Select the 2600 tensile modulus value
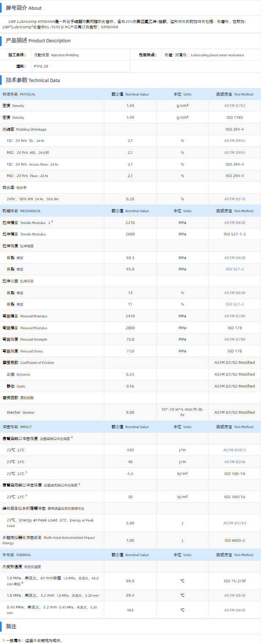261x644 pixels. point(130,234)
